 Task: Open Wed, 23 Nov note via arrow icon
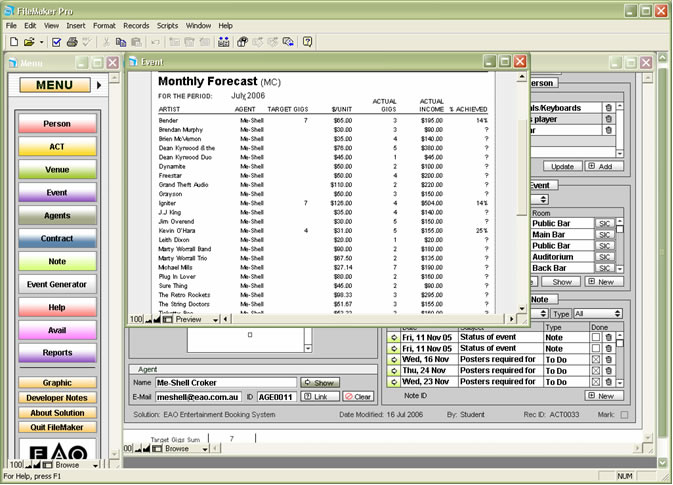(393, 382)
